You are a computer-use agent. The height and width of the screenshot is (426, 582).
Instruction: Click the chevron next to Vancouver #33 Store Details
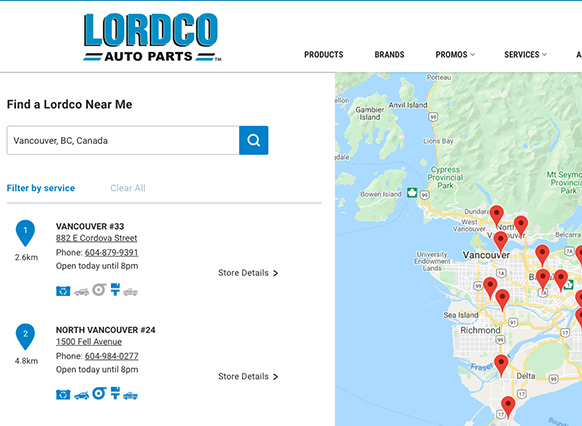pyautogui.click(x=275, y=273)
